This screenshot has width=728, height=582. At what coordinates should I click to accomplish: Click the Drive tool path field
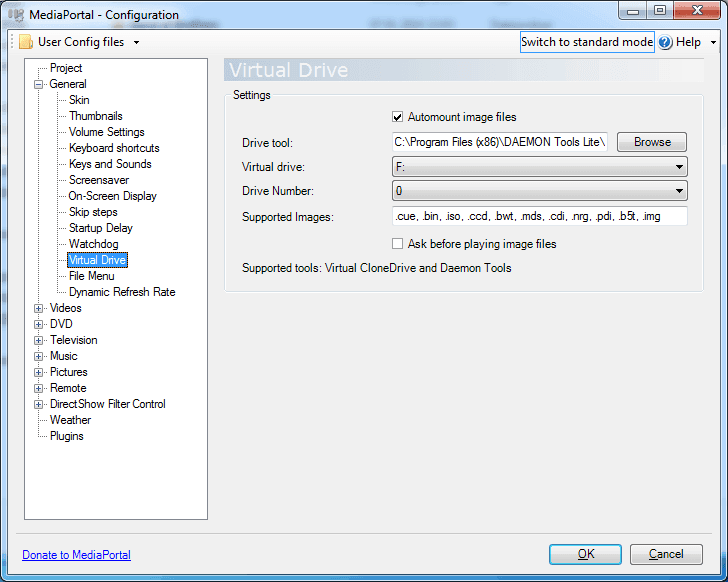[500, 142]
